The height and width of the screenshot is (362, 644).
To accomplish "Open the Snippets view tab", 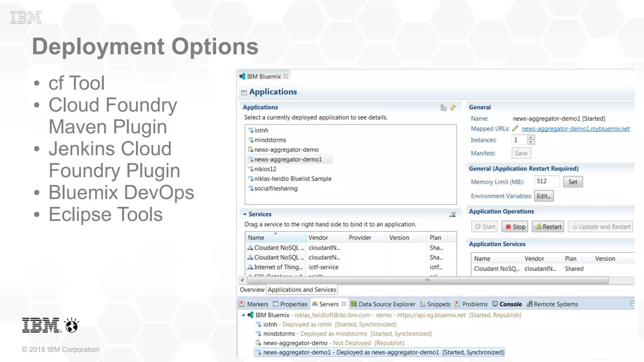I will point(435,304).
